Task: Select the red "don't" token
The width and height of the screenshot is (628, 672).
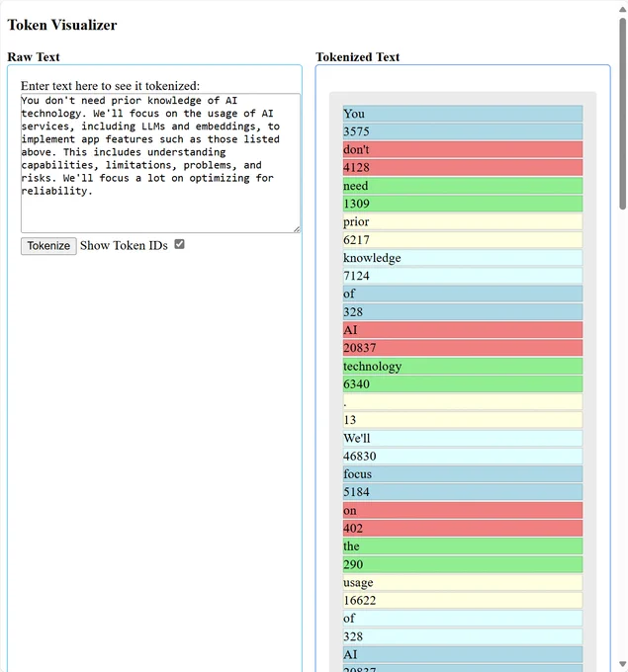Action: tap(463, 149)
